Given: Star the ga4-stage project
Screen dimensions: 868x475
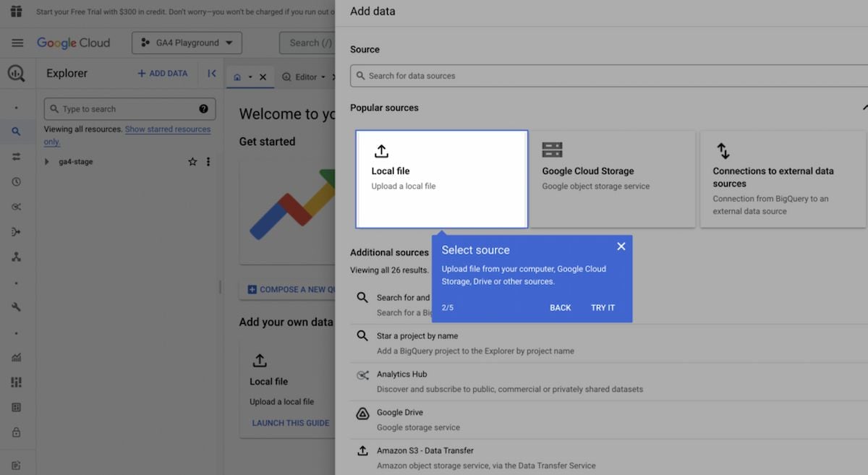Looking at the screenshot, I should point(192,162).
